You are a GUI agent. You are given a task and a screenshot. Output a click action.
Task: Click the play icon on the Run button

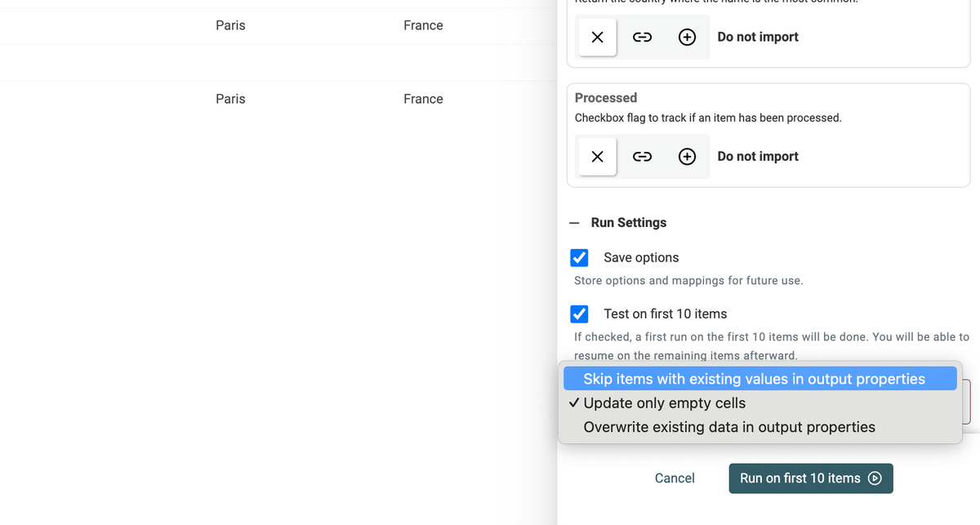tap(875, 478)
